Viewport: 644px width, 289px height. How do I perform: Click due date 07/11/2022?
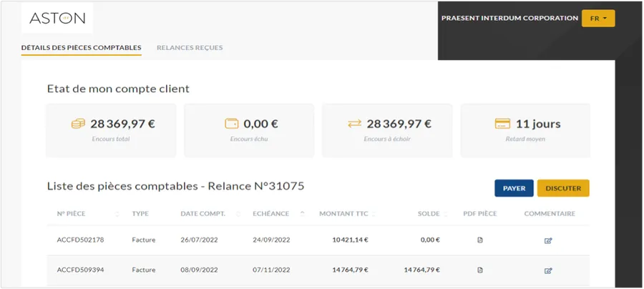click(271, 270)
